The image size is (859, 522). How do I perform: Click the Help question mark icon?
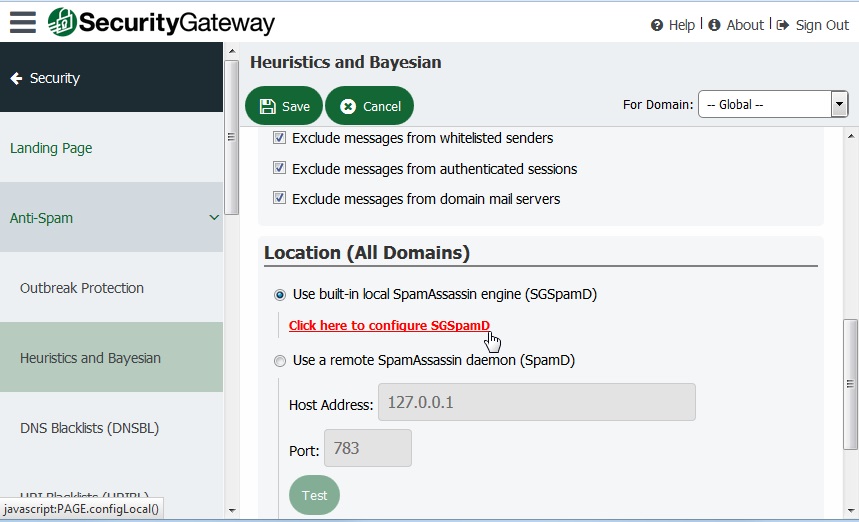pos(657,25)
